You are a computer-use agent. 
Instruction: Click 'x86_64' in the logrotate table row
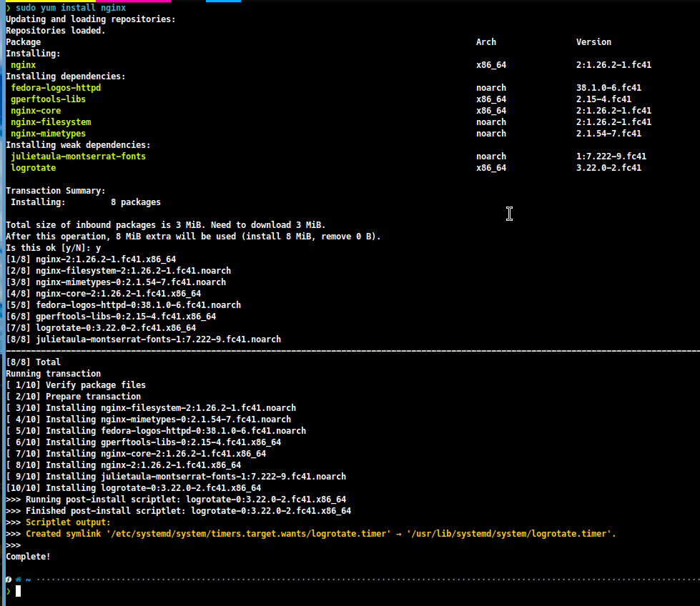(491, 168)
